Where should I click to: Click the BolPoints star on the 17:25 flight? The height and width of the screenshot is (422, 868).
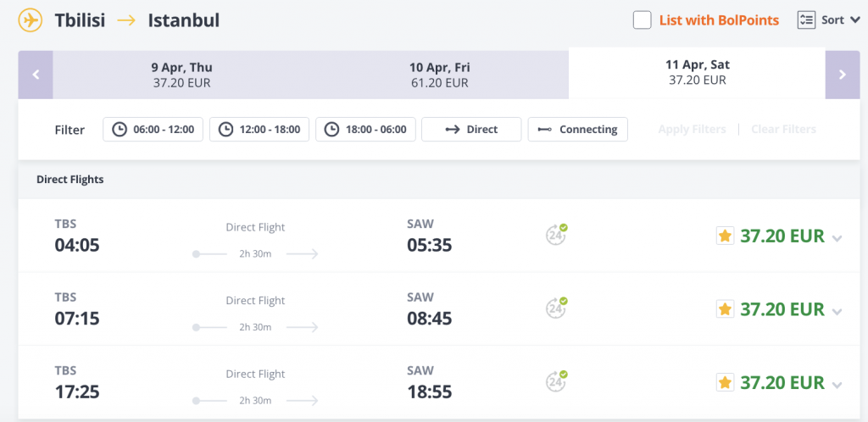[725, 383]
